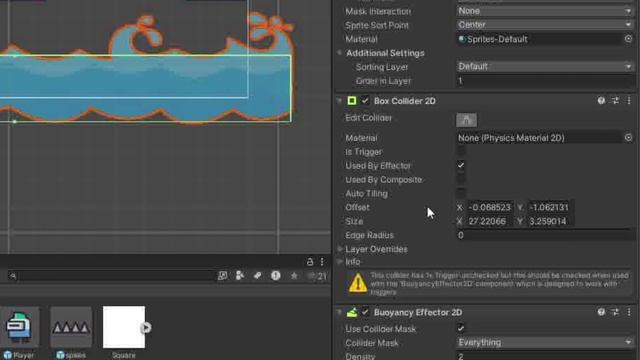
Task: Enable Auto Tiling checkbox
Action: point(461,193)
